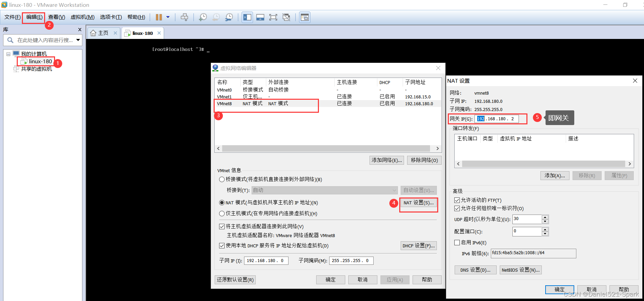The image size is (644, 301).
Task: Click DNS 设置(D)... button
Action: point(475,270)
